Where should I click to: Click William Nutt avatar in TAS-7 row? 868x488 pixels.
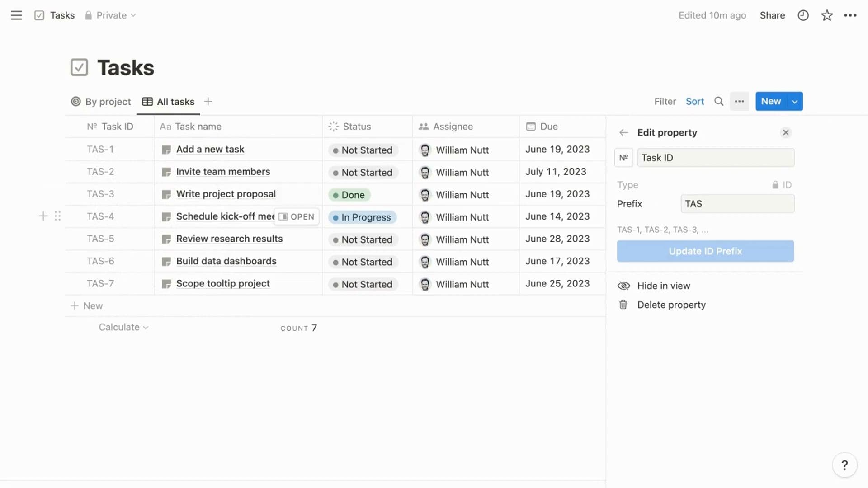pyautogui.click(x=425, y=284)
